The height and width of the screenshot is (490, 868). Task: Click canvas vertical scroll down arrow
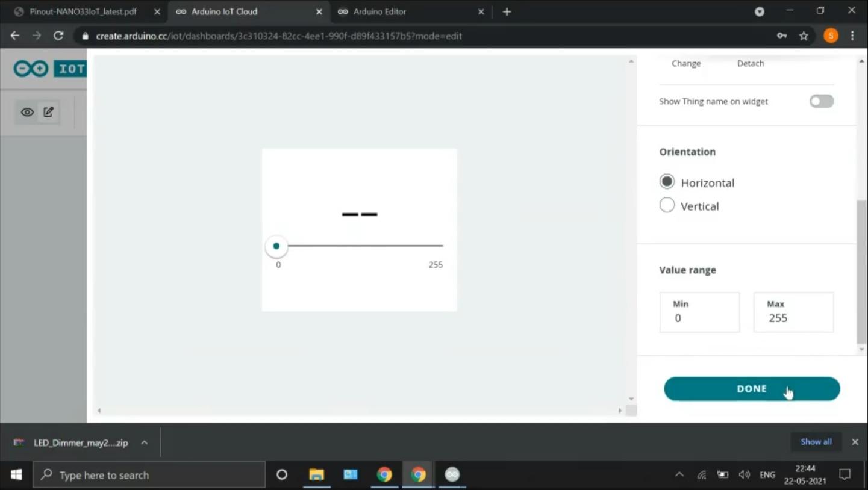click(x=631, y=399)
